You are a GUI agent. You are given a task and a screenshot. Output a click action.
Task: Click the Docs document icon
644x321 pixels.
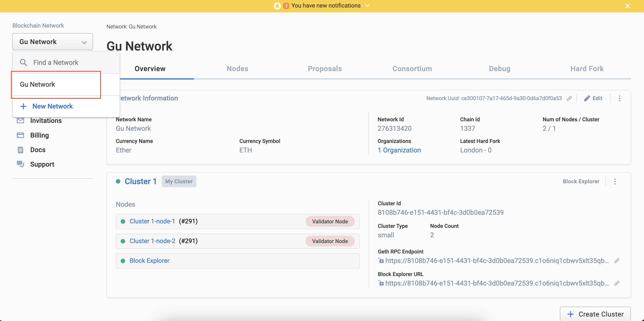click(20, 150)
